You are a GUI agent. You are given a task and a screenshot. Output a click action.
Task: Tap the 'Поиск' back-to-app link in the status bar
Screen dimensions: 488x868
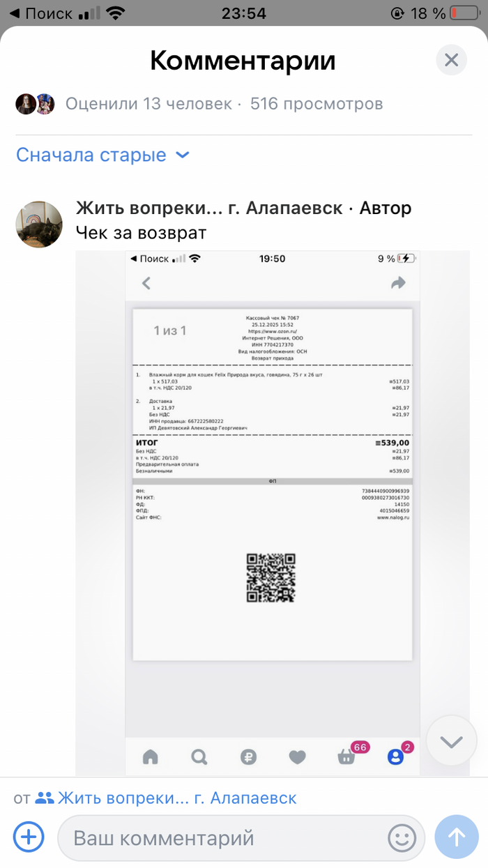[x=40, y=13]
